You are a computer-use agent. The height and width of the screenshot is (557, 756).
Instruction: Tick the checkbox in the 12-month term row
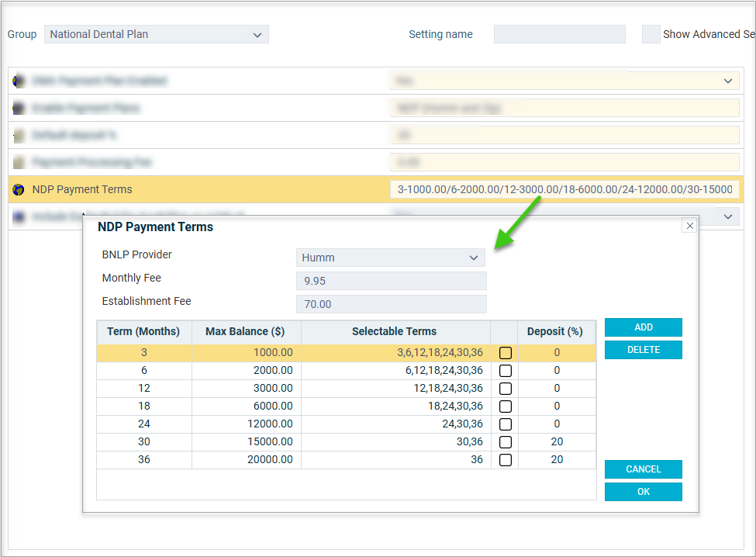point(506,389)
